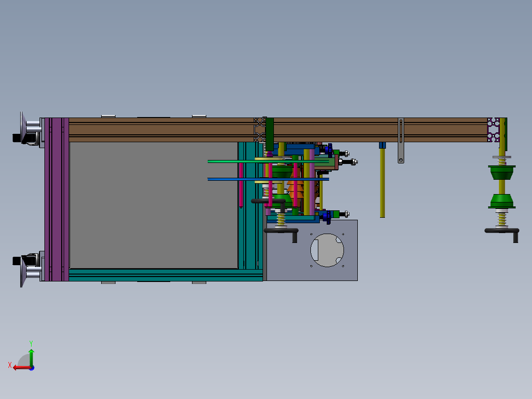Viewport: 532px width, 399px height.
Task: Select the standalone yellow rod with blue cap
Action: pyautogui.click(x=382, y=180)
